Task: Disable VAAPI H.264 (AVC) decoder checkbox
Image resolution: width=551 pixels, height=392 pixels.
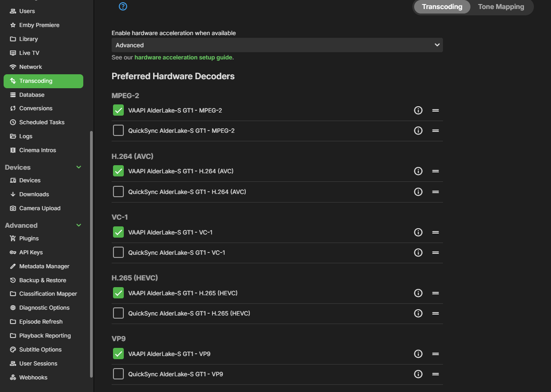Action: pyautogui.click(x=118, y=171)
